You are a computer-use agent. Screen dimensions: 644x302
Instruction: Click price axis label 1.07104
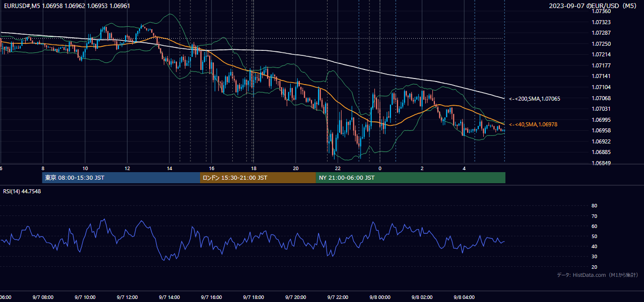pos(601,88)
